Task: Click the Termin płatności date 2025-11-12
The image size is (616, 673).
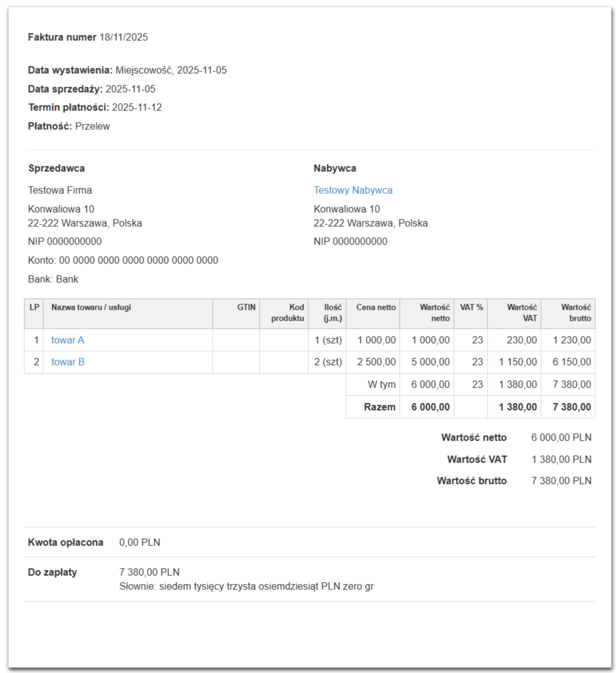Action: 137,108
